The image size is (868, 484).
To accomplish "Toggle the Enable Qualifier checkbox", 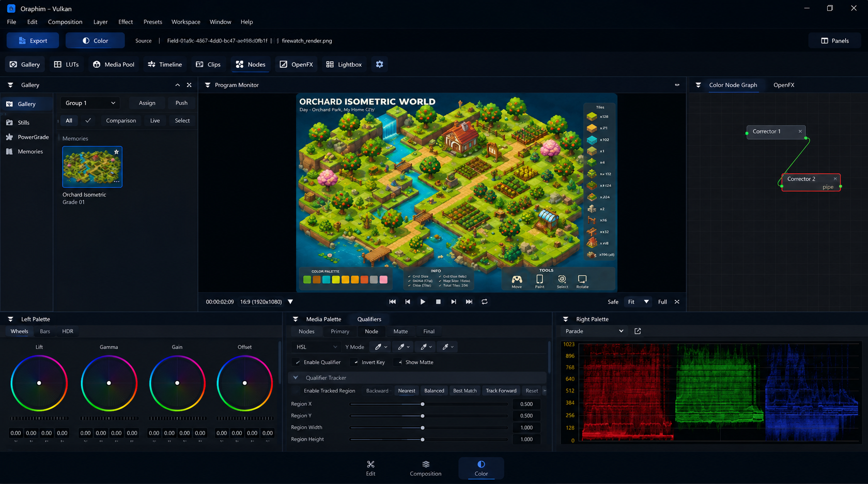I will tap(297, 362).
